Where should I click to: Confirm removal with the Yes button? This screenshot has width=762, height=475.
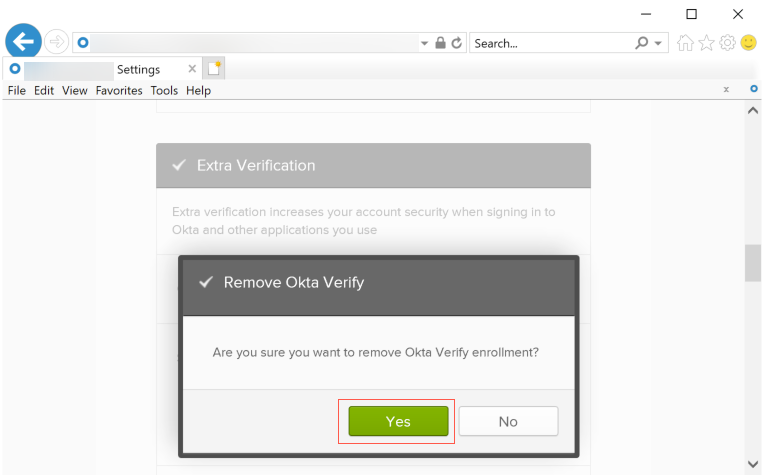(x=398, y=421)
